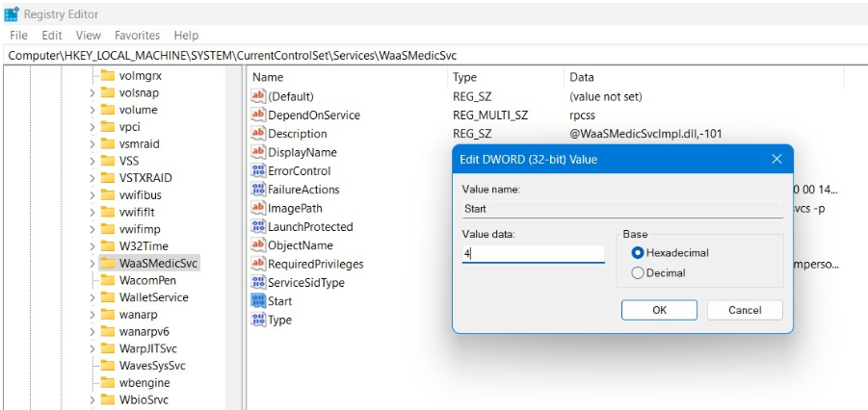Click the registry path address bar
The width and height of the screenshot is (868, 410).
(434, 55)
